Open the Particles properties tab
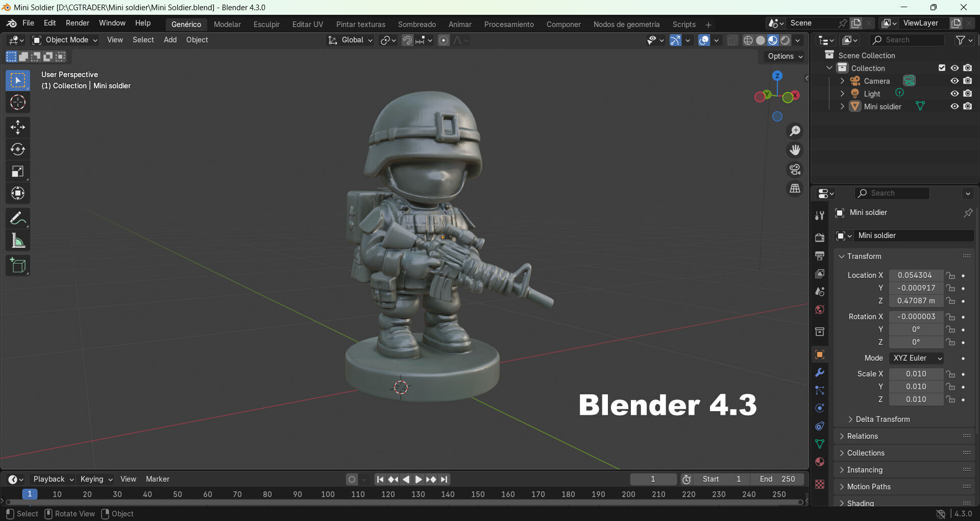Screen dimensions: 980x521 tap(820, 390)
